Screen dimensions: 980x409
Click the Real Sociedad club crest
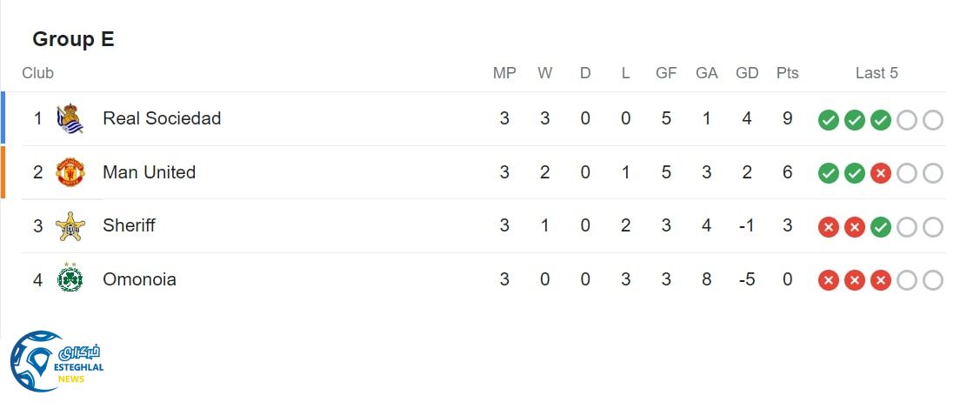click(x=70, y=119)
